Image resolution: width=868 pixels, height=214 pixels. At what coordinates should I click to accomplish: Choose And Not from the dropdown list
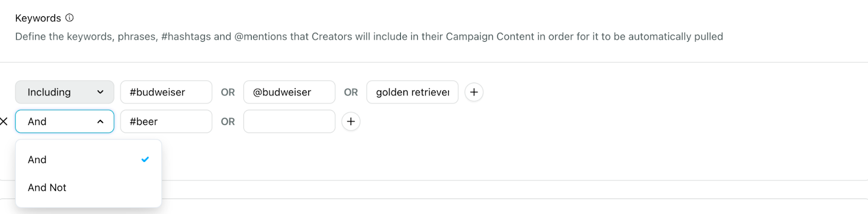[x=88, y=187]
